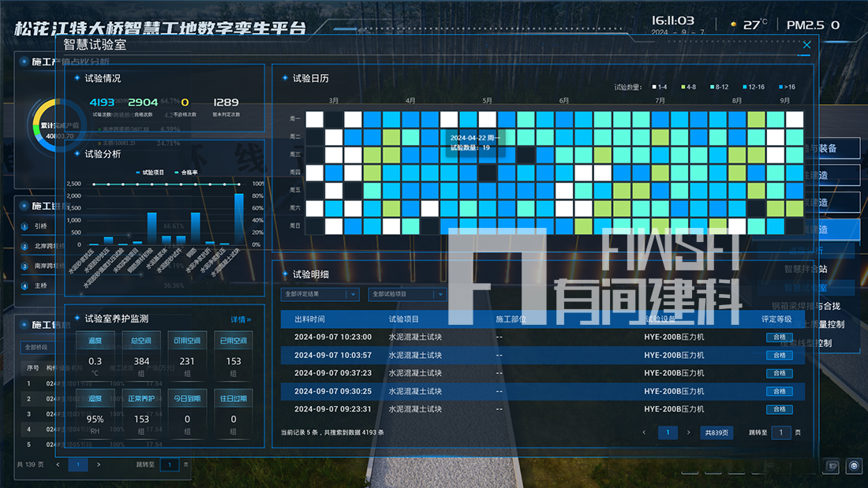Select page 1 in 试验明细 pagination

click(x=668, y=433)
